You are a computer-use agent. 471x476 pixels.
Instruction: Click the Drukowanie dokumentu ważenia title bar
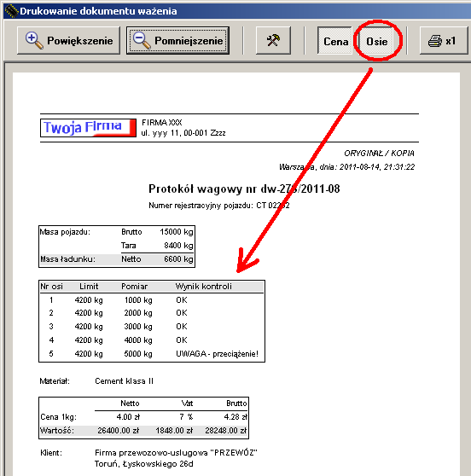[237, 11]
